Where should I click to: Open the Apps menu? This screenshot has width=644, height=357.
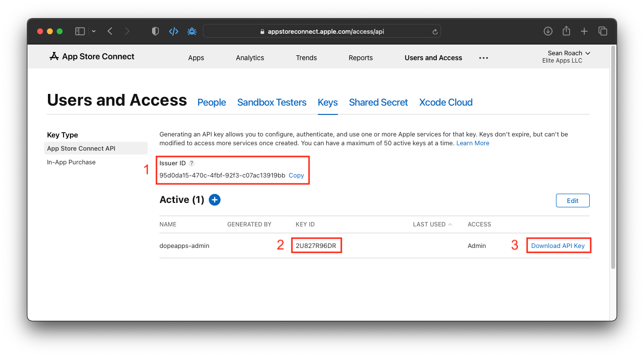[x=196, y=58]
